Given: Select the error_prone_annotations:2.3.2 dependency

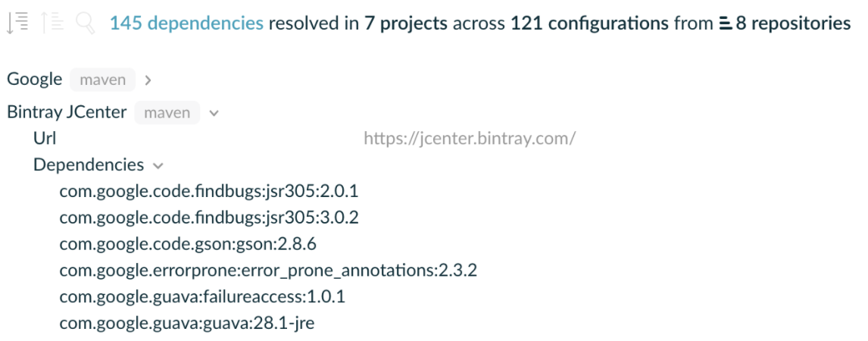Looking at the screenshot, I should pos(268,271).
